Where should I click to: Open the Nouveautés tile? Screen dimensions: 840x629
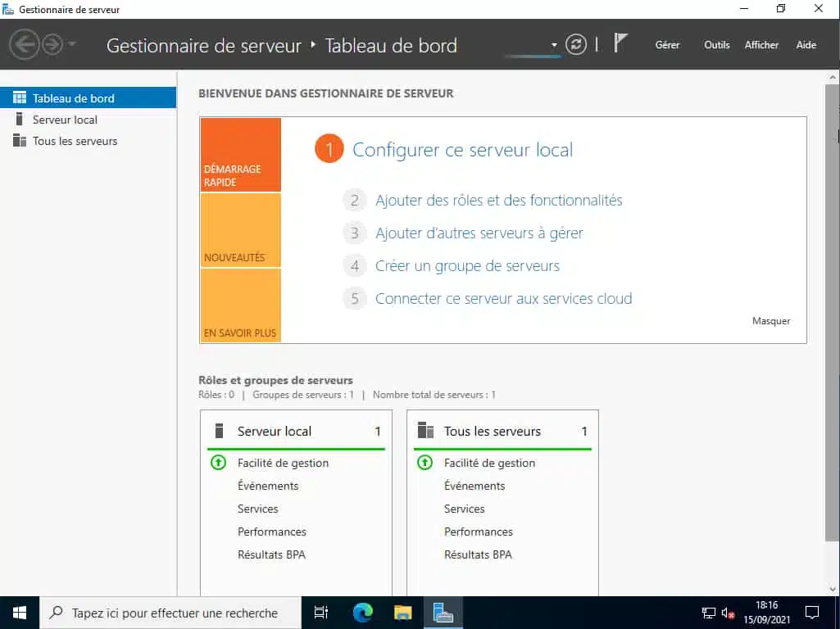241,230
